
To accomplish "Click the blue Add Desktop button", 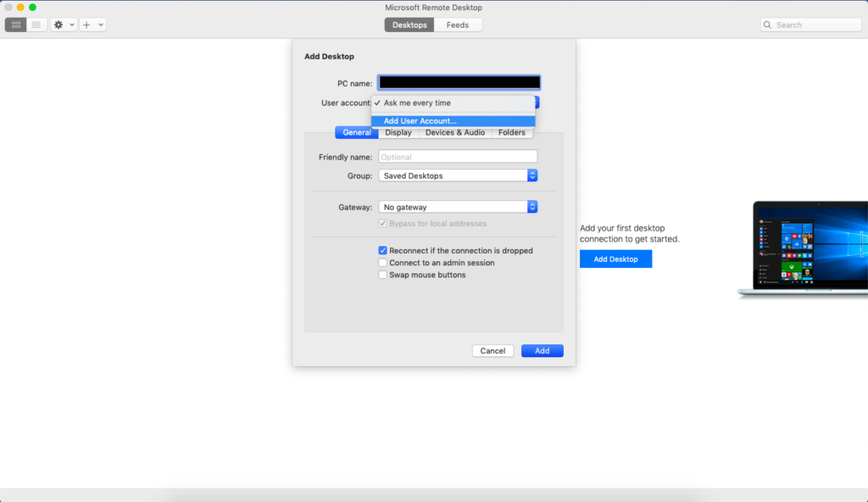I will (x=615, y=259).
